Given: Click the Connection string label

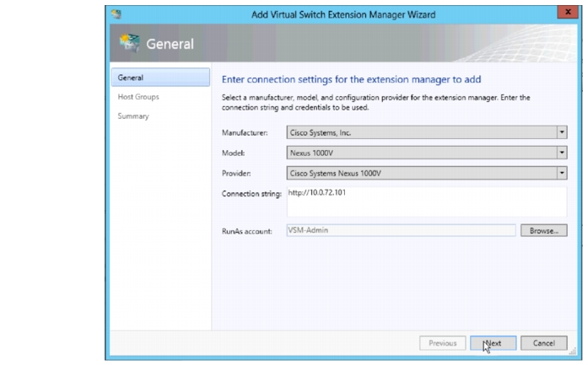Looking at the screenshot, I should click(x=251, y=194).
